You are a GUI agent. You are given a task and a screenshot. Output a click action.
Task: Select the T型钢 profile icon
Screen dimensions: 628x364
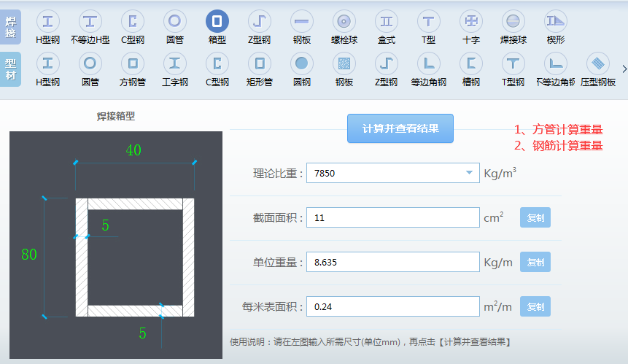coord(513,63)
